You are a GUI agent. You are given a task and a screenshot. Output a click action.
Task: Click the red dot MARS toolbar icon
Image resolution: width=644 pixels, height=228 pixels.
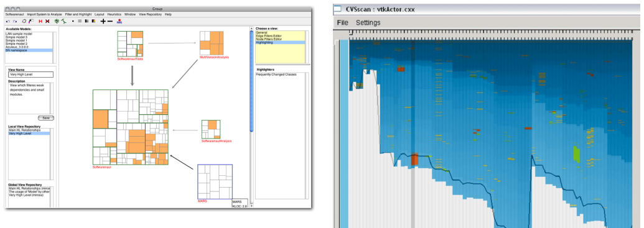click(119, 21)
